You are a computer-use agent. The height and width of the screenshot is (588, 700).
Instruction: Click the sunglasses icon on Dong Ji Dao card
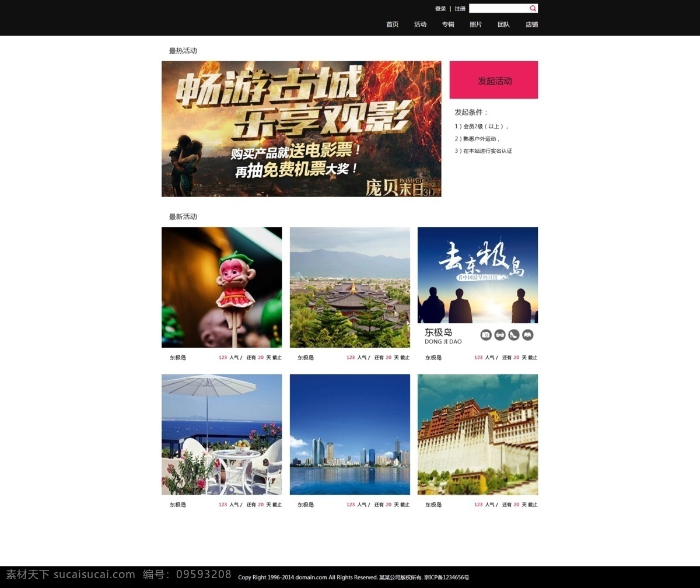coord(500,335)
